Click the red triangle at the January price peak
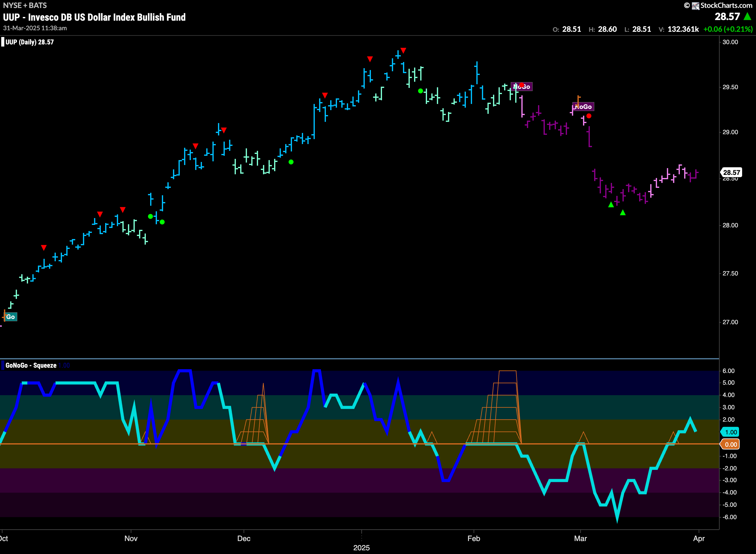Viewport: 756px width, 554px height. pos(404,50)
